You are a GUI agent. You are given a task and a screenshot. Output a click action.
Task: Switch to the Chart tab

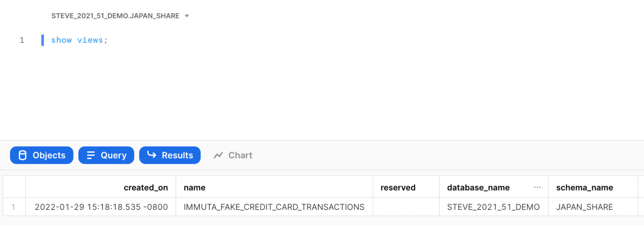pos(233,155)
